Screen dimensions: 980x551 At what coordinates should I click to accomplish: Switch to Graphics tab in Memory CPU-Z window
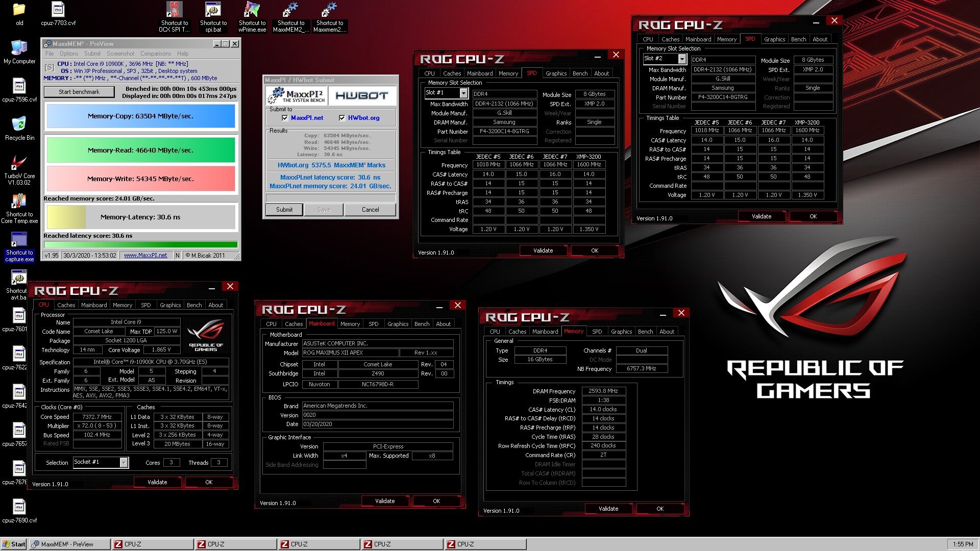point(622,332)
